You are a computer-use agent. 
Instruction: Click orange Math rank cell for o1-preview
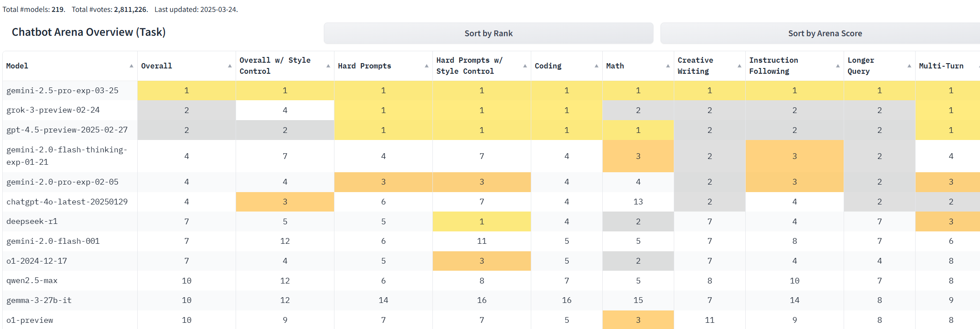click(x=638, y=320)
